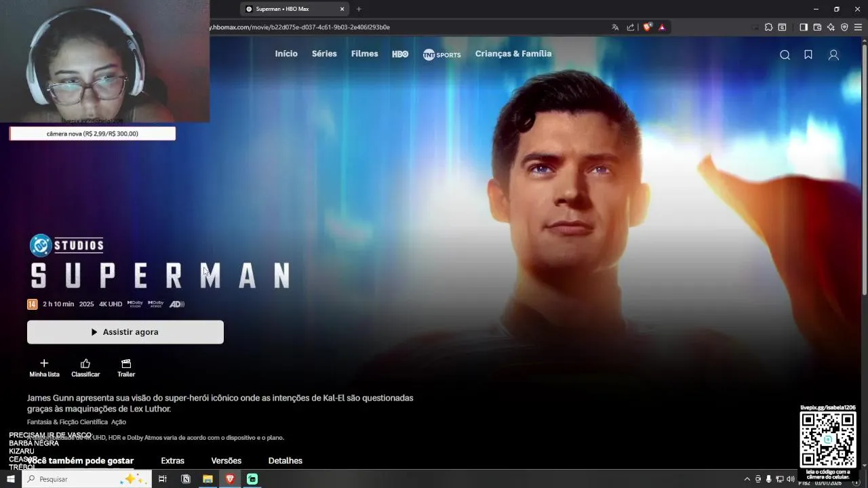Click the SUPERMAN title logo
Screen dimensions: 868x488
161,276
